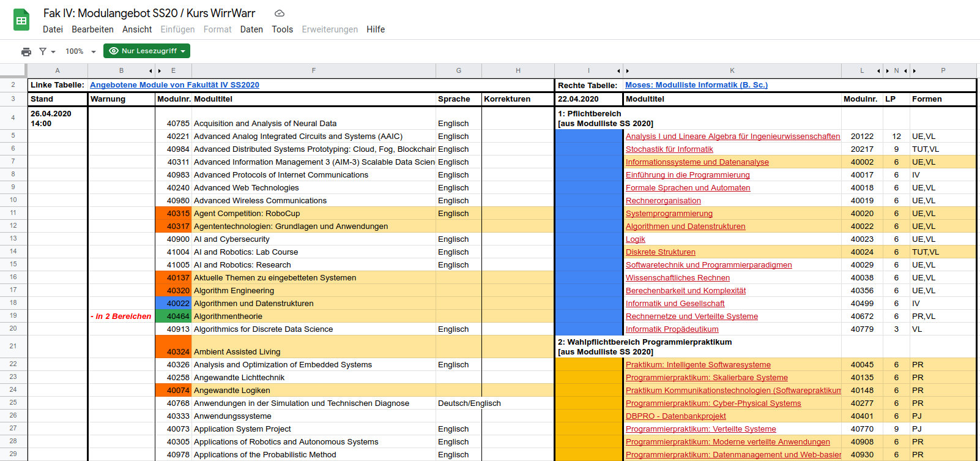Viewport: 980px width, 461px height.
Task: Open the Daten menu
Action: (251, 29)
